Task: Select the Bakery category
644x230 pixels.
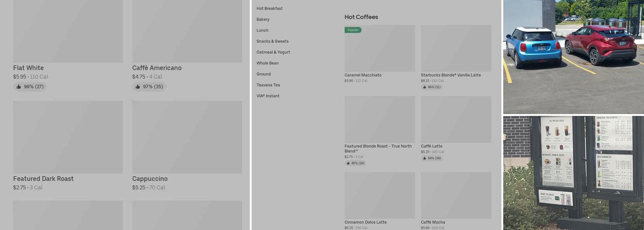Action: [x=263, y=19]
